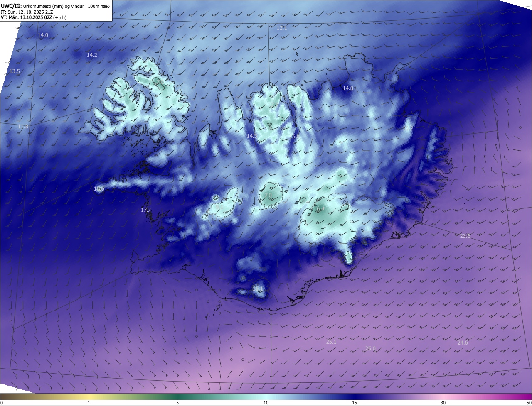Image resolution: width=532 pixels, height=406 pixels.
Task: Select the map value 10.2
Action: pyautogui.click(x=408, y=128)
